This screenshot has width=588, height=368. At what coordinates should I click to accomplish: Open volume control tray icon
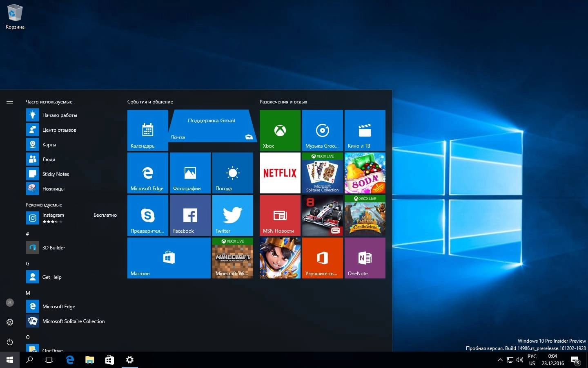coord(520,360)
